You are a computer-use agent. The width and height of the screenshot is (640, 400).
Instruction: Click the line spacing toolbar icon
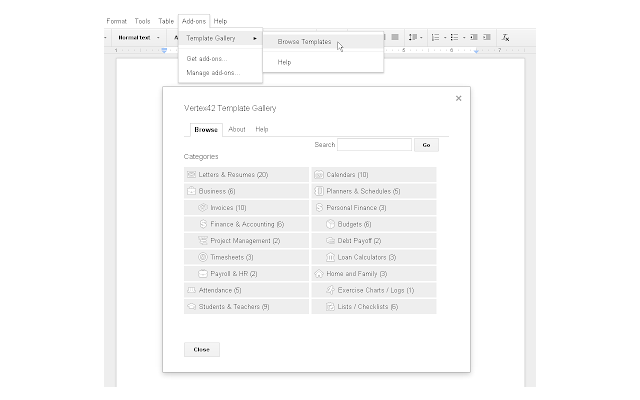[413, 37]
